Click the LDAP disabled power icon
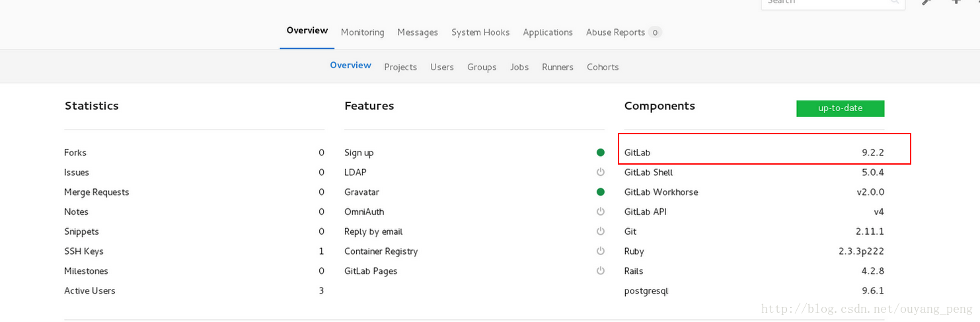Viewport: 980px width, 322px height. pos(600,173)
